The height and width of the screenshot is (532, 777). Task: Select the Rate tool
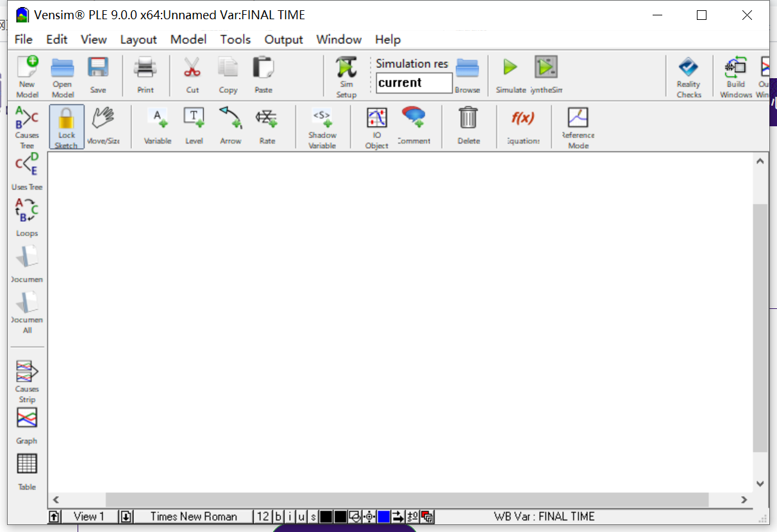coord(267,126)
